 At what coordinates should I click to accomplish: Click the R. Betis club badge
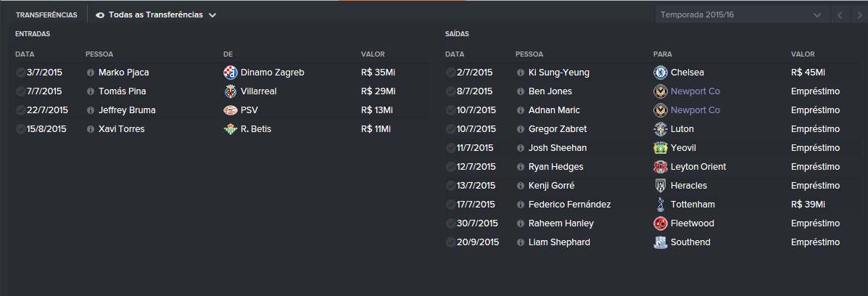coord(231,129)
